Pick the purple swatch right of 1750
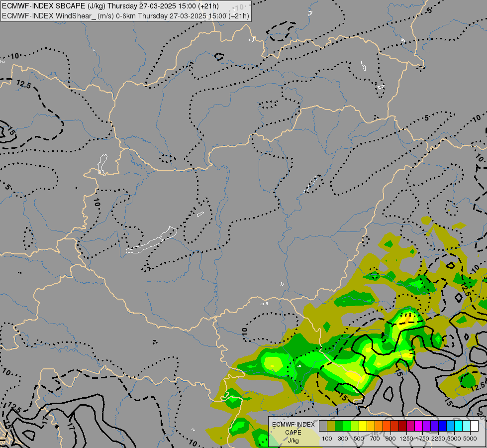Screen dimensions: 487x448 (x=426, y=426)
